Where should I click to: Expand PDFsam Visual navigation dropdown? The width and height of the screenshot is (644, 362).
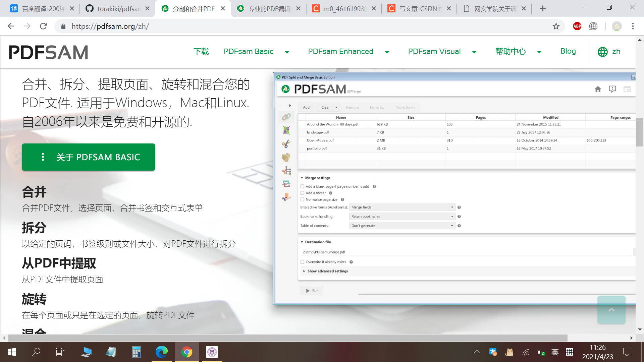[x=474, y=52]
